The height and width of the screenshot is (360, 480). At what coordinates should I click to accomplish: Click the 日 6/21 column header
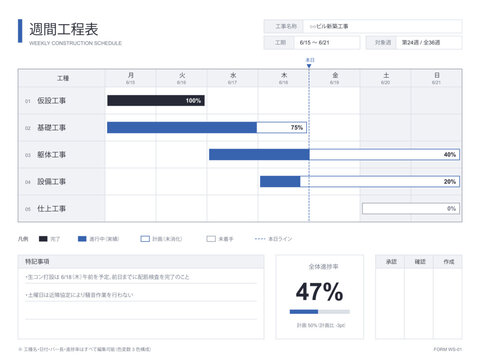pos(437,78)
